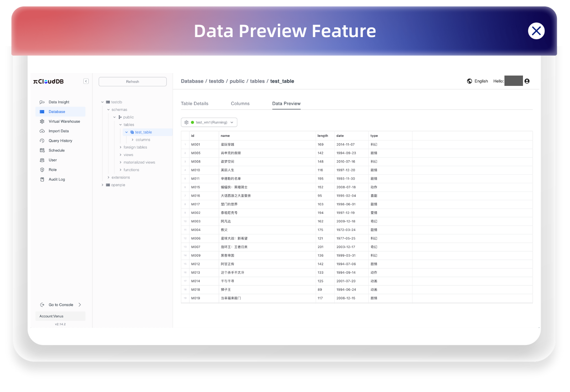Click the Virtual Warehouse gear icon
The height and width of the screenshot is (392, 570).
(42, 121)
